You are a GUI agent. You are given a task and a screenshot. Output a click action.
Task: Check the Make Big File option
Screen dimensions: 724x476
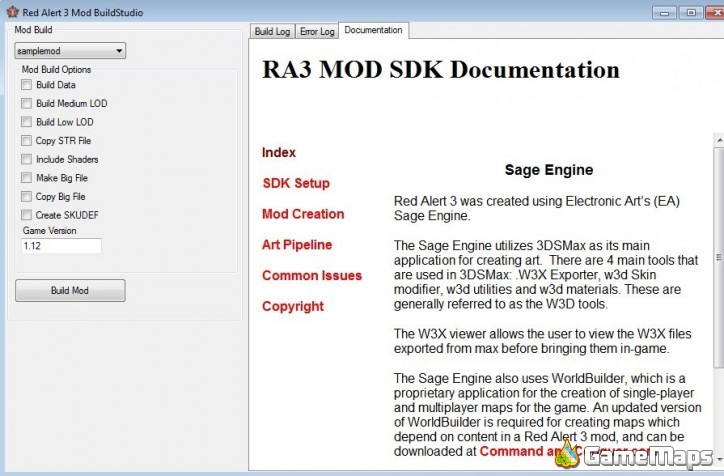(x=26, y=178)
